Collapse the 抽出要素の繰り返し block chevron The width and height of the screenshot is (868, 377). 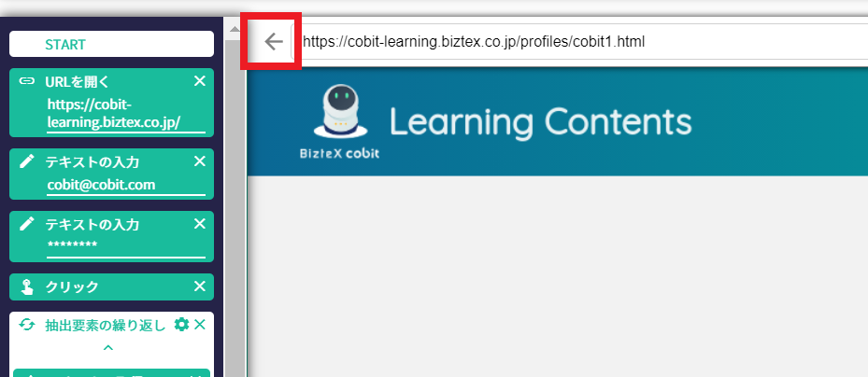click(108, 348)
